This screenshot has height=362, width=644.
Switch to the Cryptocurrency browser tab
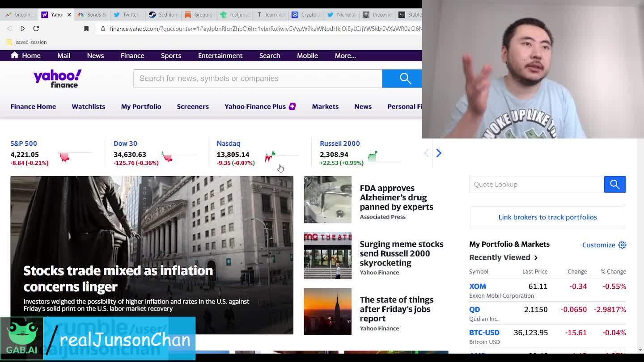click(307, 15)
